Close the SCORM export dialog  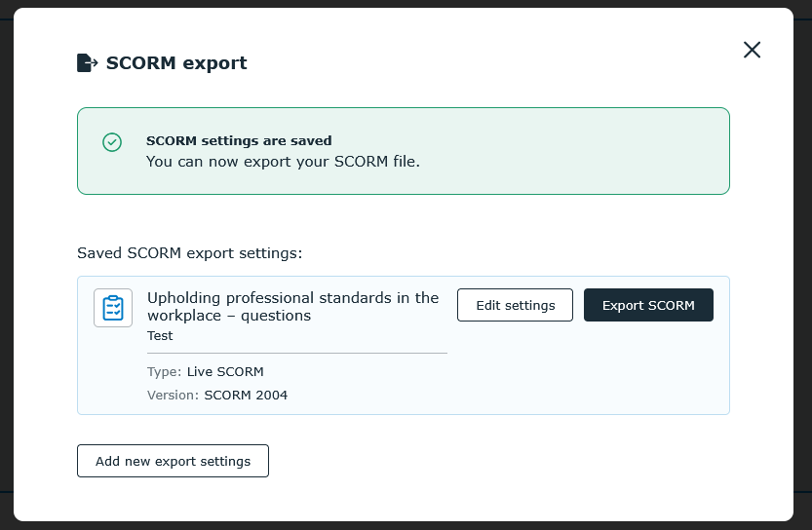(752, 50)
